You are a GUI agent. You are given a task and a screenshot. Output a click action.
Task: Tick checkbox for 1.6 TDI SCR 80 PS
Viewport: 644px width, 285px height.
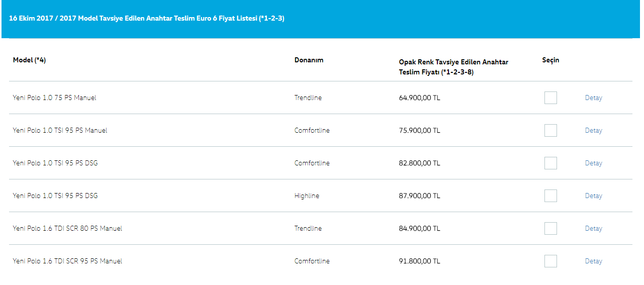pyautogui.click(x=550, y=228)
